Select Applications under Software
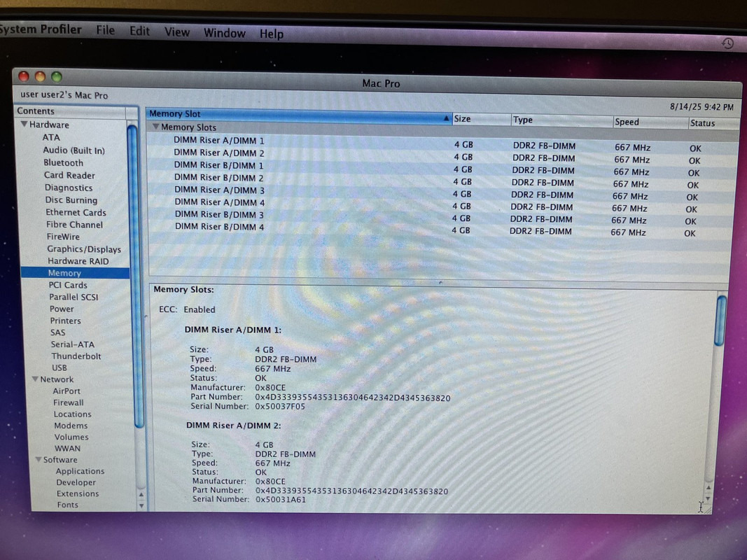 [x=80, y=471]
